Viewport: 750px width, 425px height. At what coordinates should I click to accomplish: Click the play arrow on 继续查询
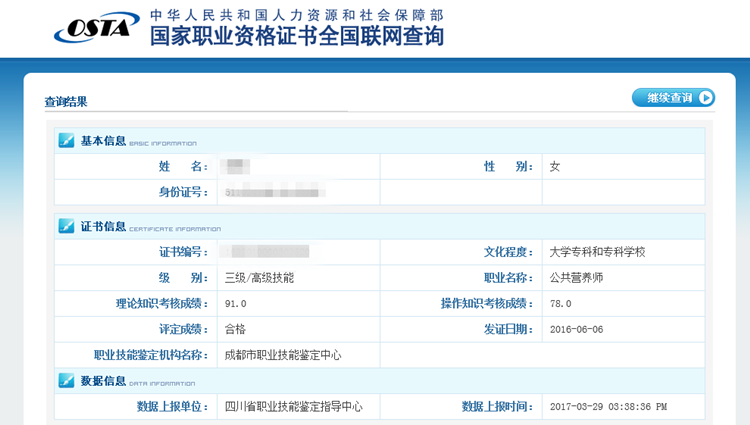[x=706, y=98]
